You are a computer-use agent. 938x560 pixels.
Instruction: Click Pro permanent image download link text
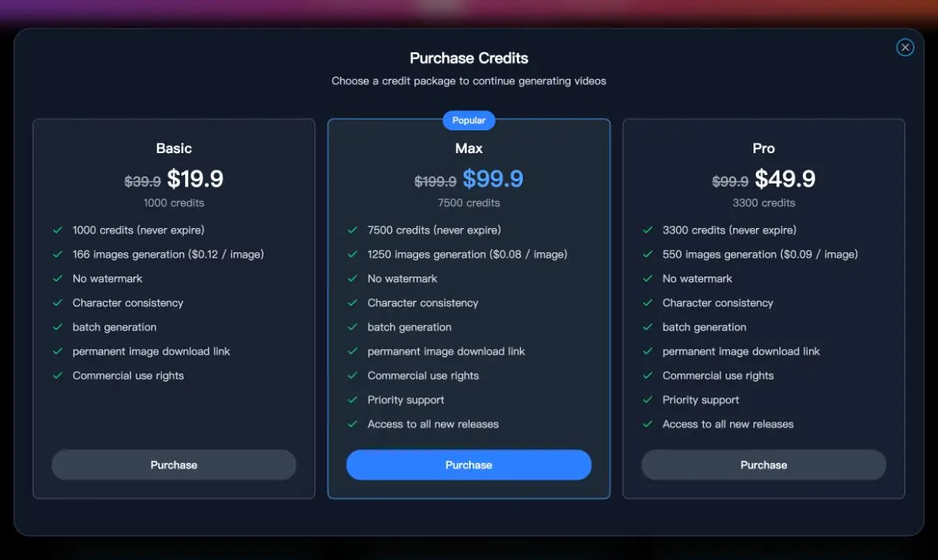[741, 351]
